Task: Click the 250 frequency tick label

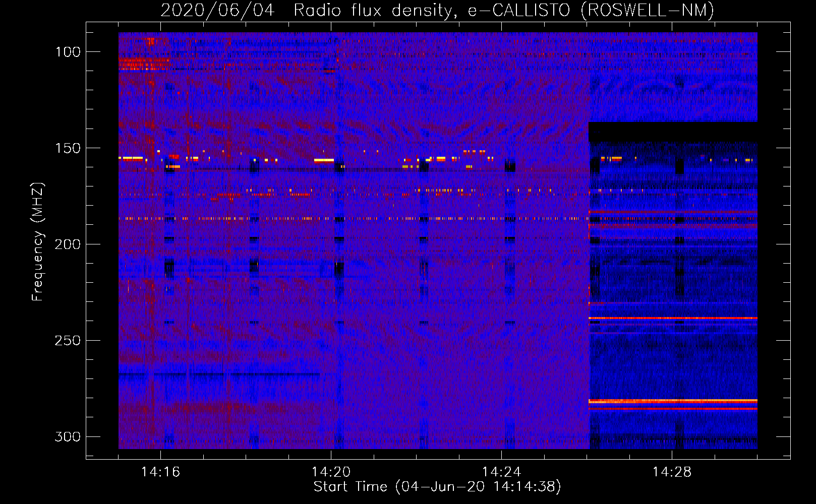Action: coord(68,341)
